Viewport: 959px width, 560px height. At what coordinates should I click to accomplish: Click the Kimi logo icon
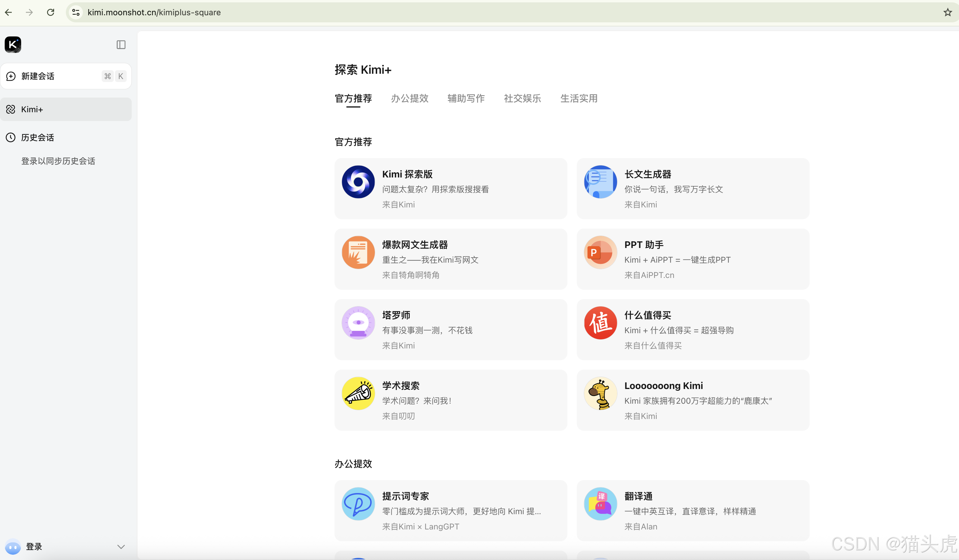click(13, 44)
